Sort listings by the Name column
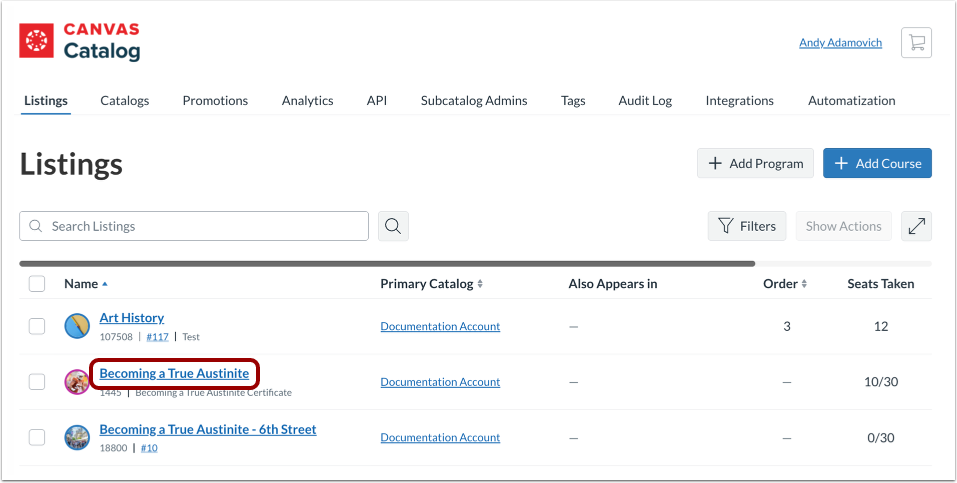This screenshot has width=957, height=483. coord(86,284)
